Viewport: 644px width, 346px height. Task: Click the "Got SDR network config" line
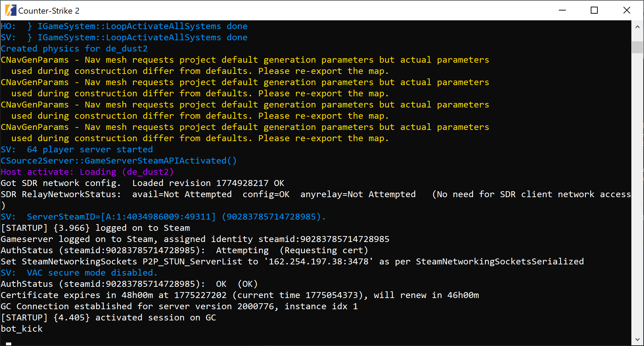click(x=142, y=183)
